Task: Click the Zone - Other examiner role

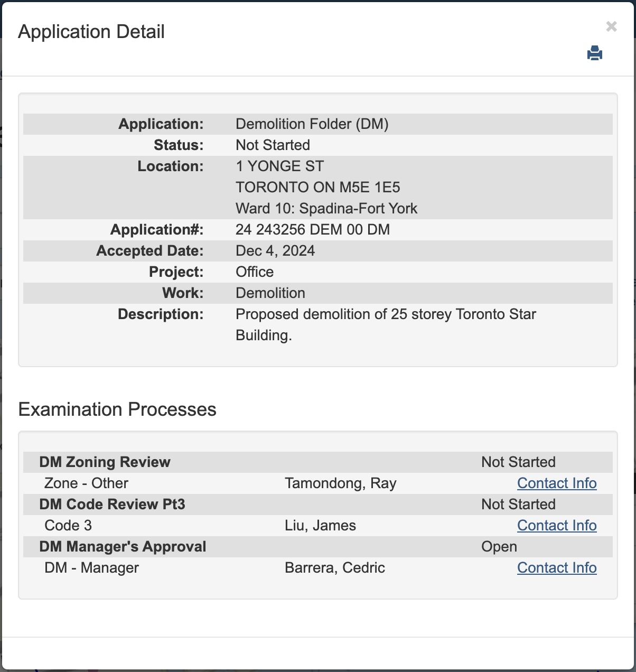Action: [86, 483]
